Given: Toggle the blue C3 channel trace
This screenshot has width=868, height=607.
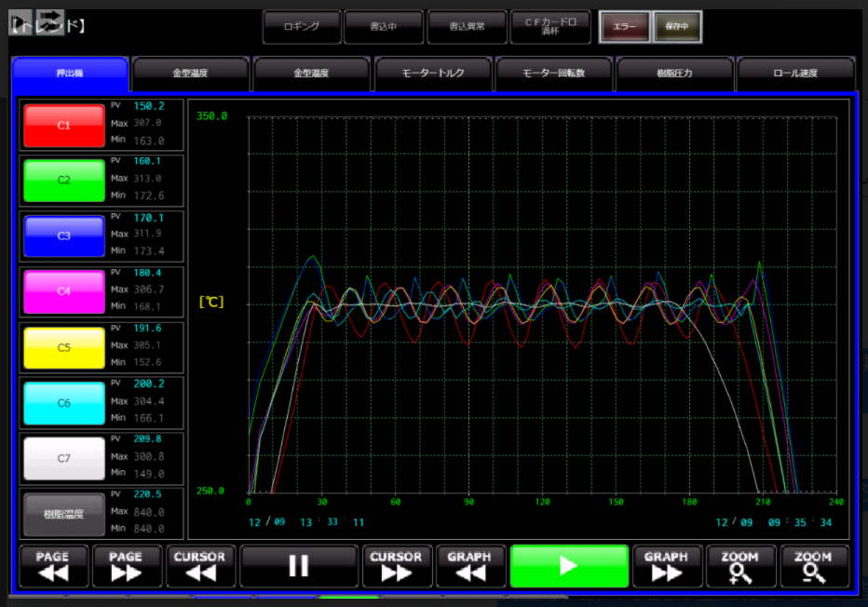Looking at the screenshot, I should 64,236.
